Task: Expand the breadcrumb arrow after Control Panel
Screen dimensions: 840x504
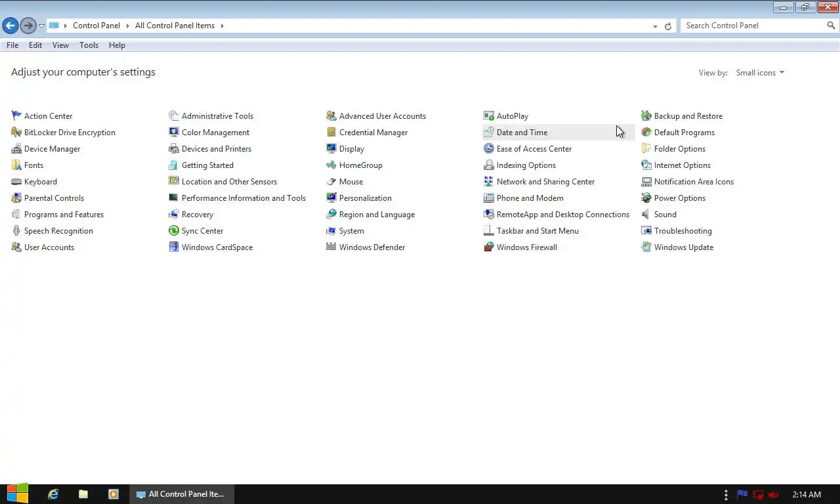Action: pyautogui.click(x=127, y=26)
